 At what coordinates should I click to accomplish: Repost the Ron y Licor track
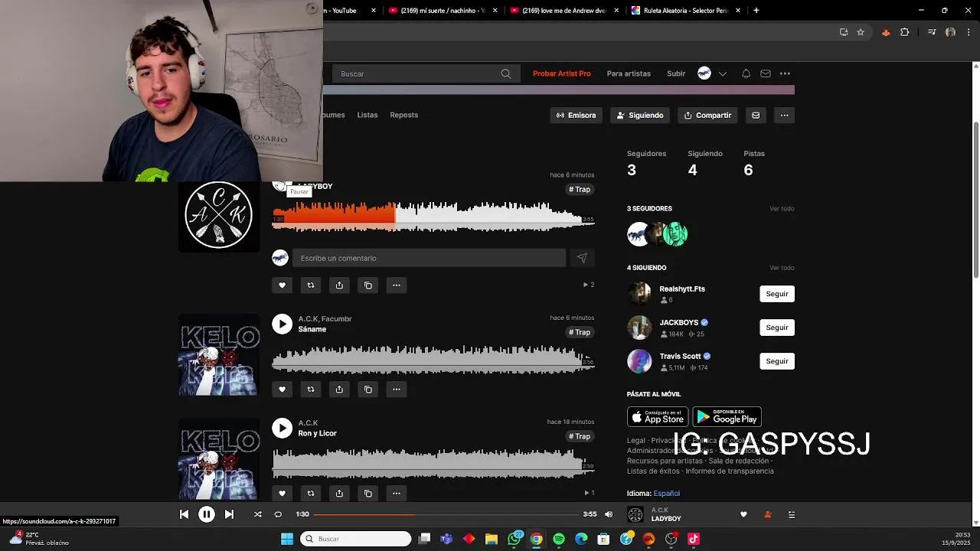point(311,494)
